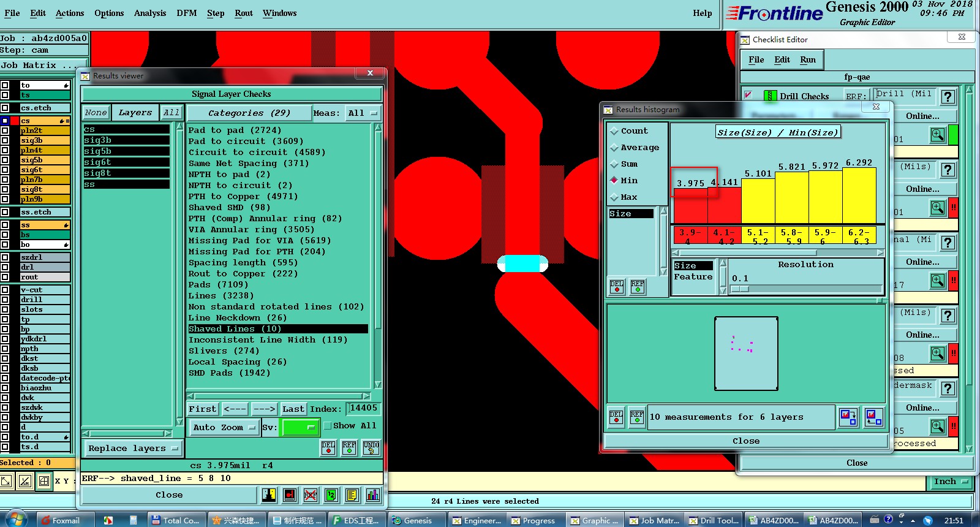Click the green Drill Checks icon

770,96
